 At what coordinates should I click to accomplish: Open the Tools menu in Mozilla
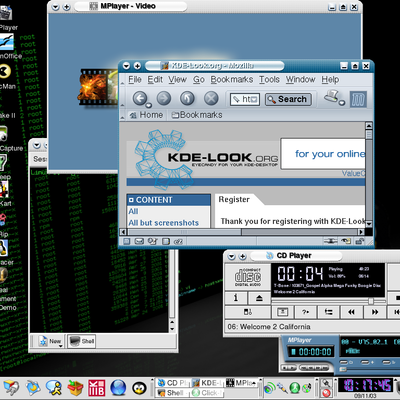pyautogui.click(x=269, y=80)
